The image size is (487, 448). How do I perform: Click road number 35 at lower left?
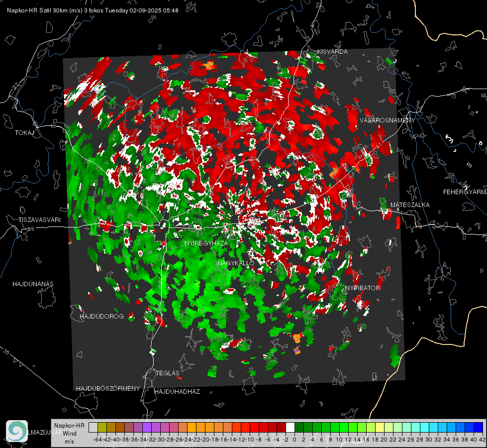(x=6, y=352)
